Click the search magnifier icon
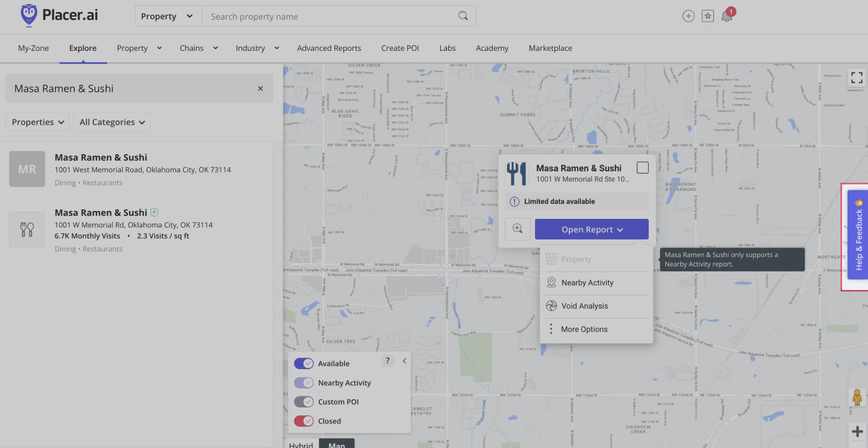 coord(463,16)
